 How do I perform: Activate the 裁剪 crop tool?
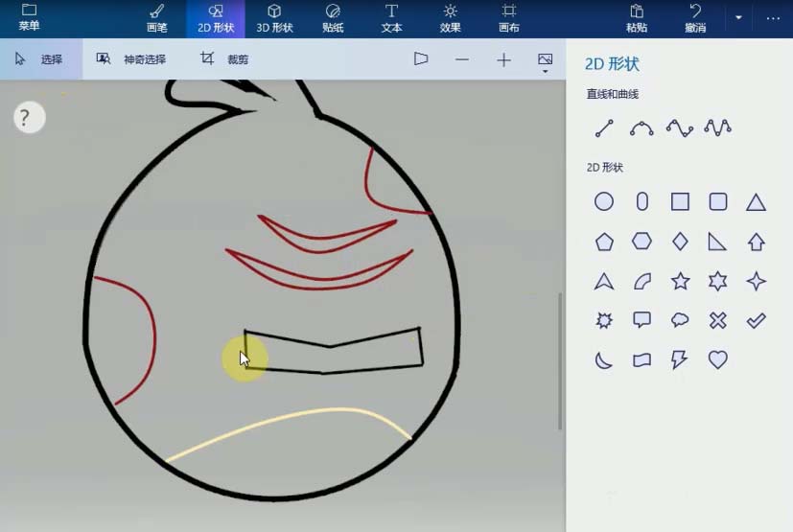pos(224,59)
